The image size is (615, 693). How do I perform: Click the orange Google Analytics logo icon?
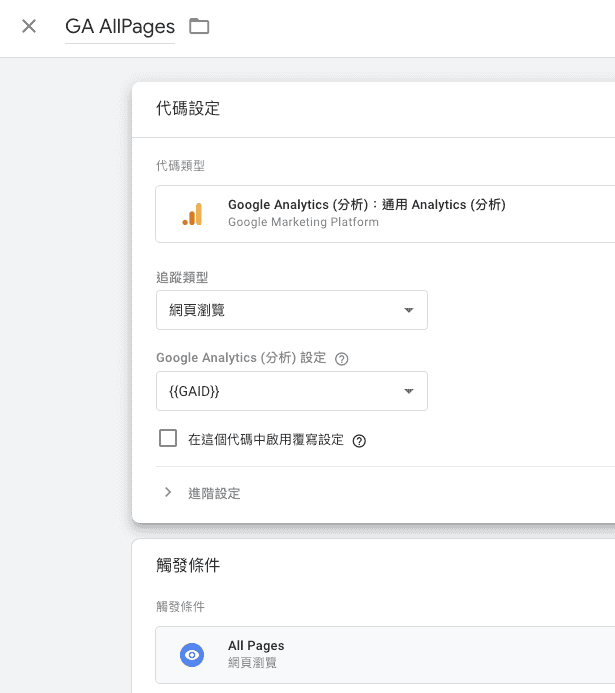pyautogui.click(x=192, y=214)
